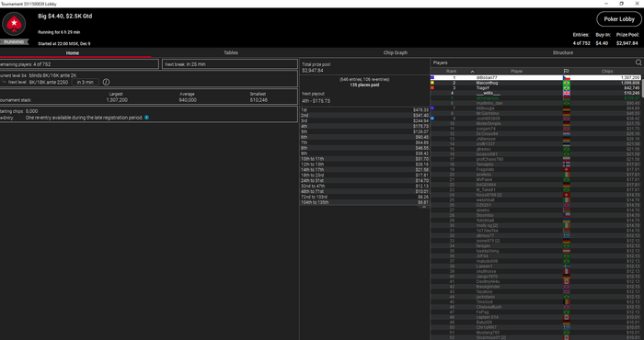Viewport: 644px width, 340px height.
Task: Click the PokerStars red spade logo
Action: [14, 24]
